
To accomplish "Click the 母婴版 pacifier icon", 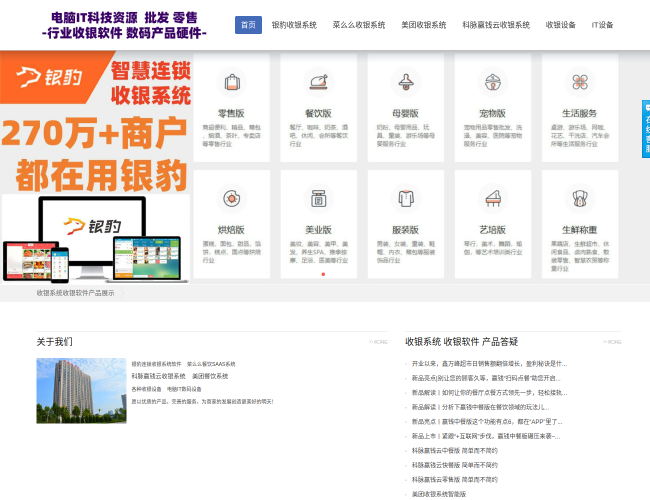I will click(x=406, y=82).
